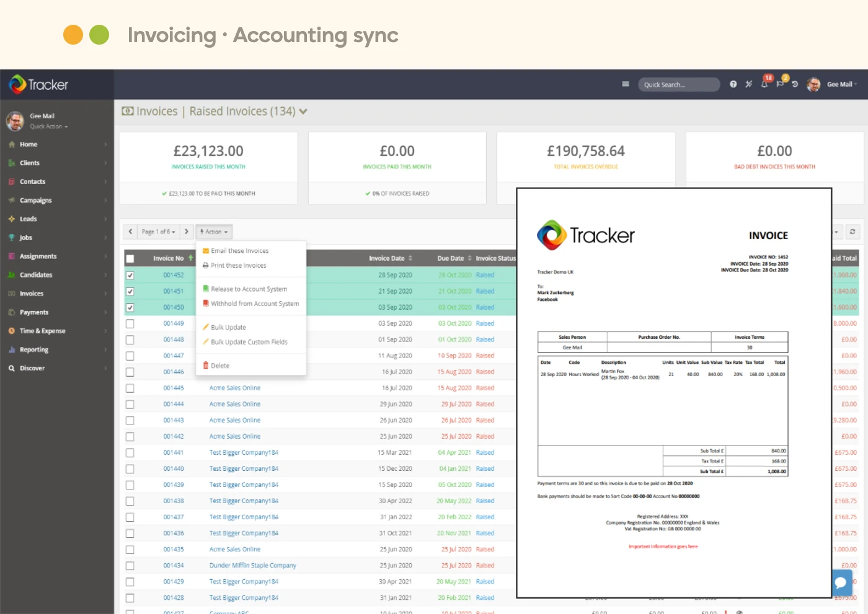The image size is (868, 614).
Task: Open the Page 1 of 6 dropdown
Action: [x=158, y=232]
